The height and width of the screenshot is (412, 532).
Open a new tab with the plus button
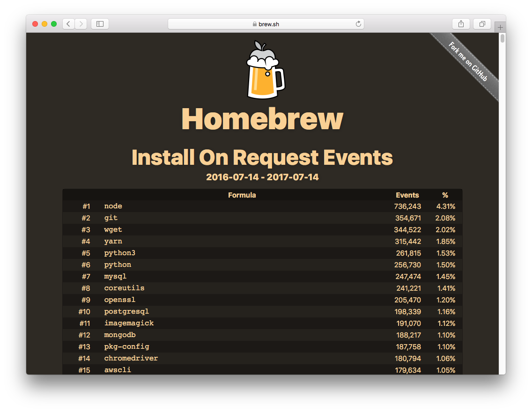click(x=500, y=27)
